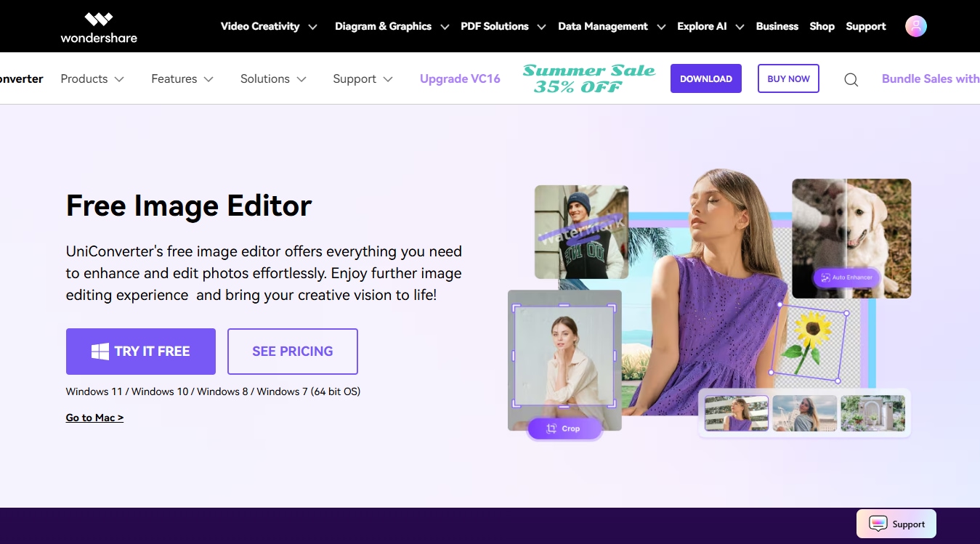Click the Wondershare logo

99,27
